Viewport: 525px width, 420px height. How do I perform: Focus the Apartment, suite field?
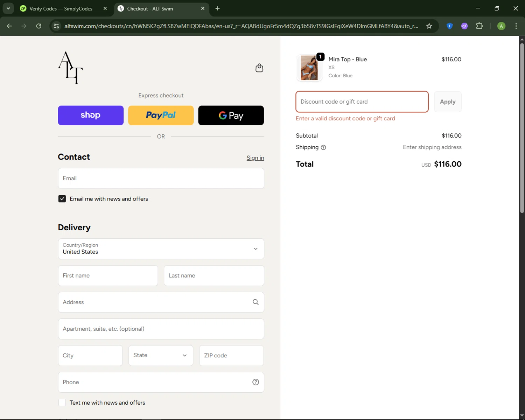[x=161, y=329]
